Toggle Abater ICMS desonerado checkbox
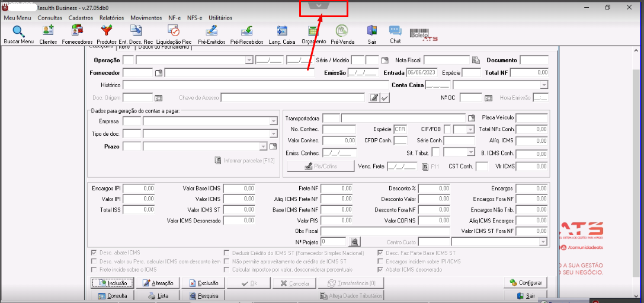This screenshot has height=303, width=644. [x=380, y=269]
